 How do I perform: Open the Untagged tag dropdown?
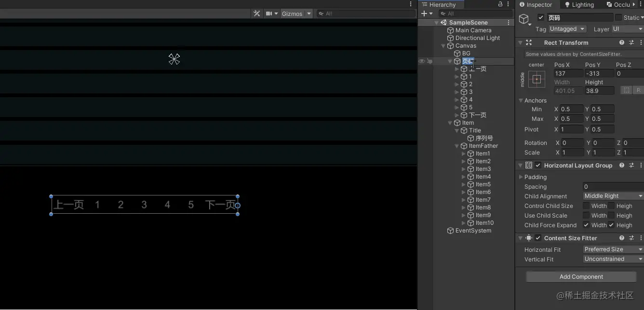[x=567, y=29]
